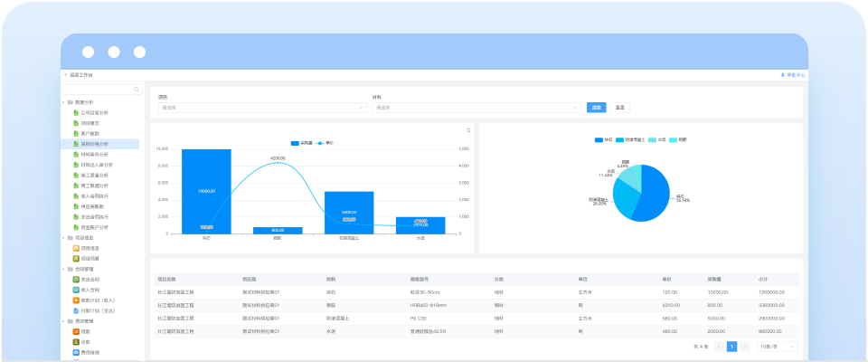Click the 重置 reset button
The width and height of the screenshot is (868, 362).
pos(620,108)
